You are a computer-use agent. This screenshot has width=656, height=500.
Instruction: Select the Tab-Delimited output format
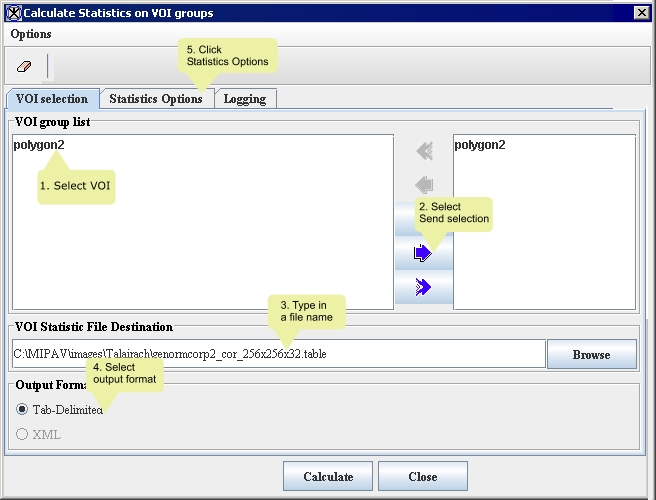pos(22,409)
